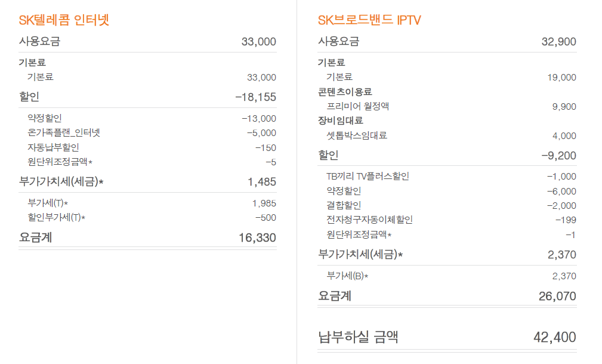Select the 16,330 internet total amount
The height and width of the screenshot is (364, 602).
point(257,238)
